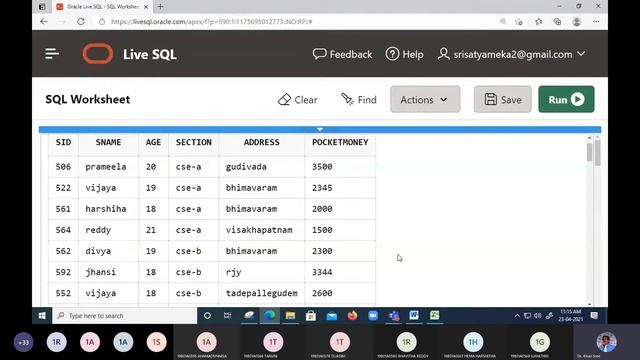
Task: Open the Help menu
Action: point(404,54)
